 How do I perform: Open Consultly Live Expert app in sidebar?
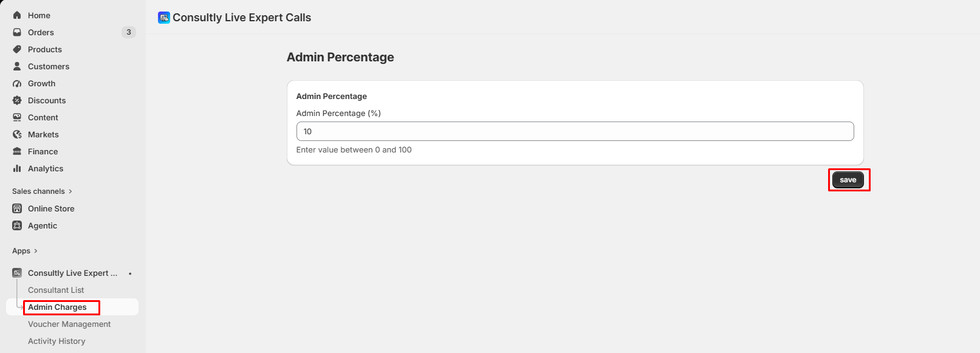pos(72,273)
